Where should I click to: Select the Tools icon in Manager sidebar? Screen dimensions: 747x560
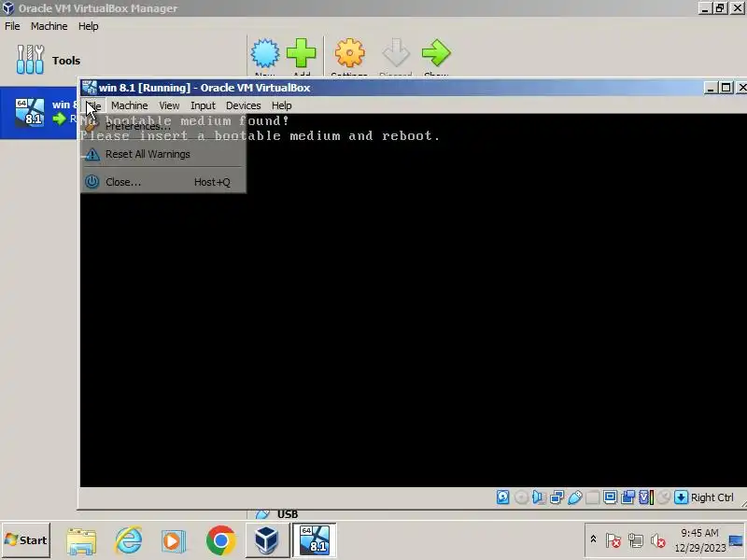(x=30, y=60)
